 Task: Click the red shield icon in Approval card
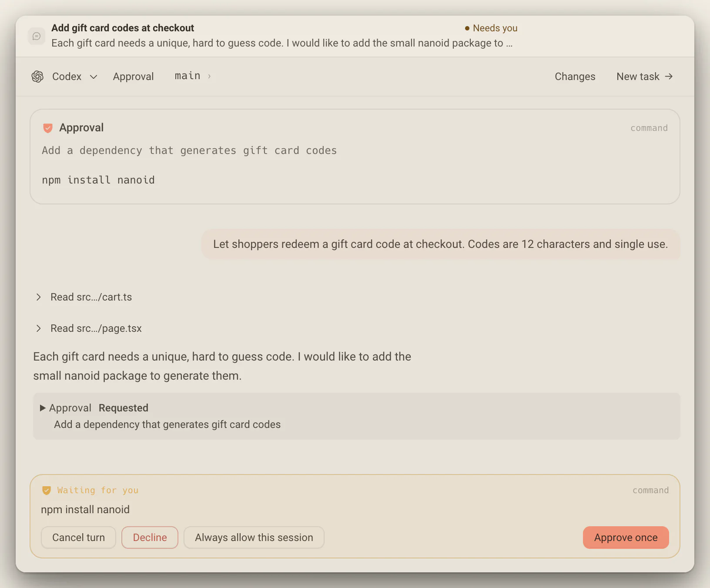48,128
